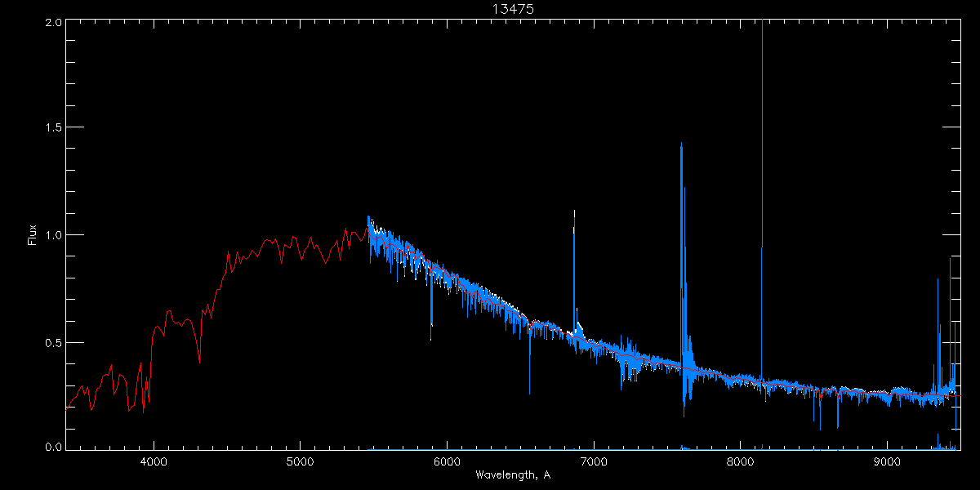Click the plot title 13475
The image size is (980, 490).
click(x=513, y=9)
